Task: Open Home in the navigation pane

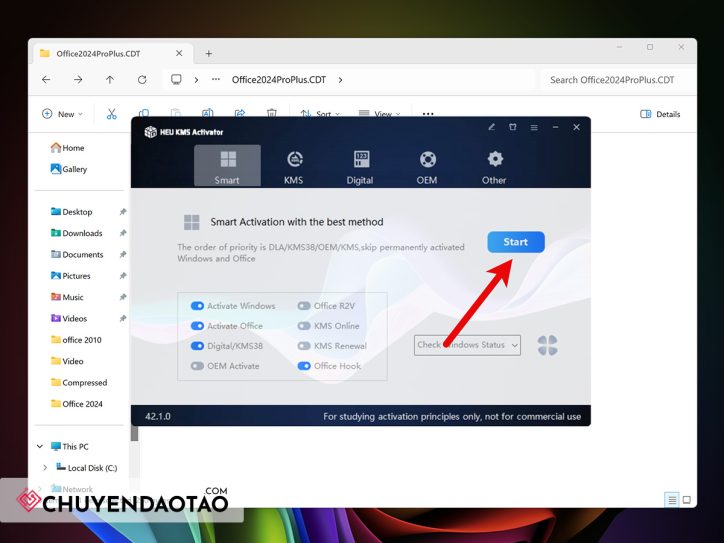Action: tap(67, 148)
